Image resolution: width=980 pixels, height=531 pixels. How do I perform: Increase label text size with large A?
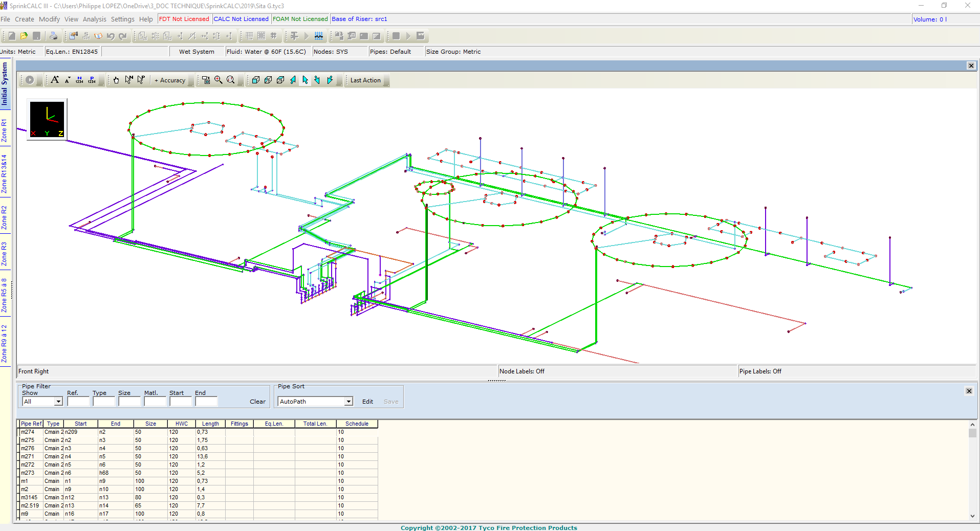(55, 80)
